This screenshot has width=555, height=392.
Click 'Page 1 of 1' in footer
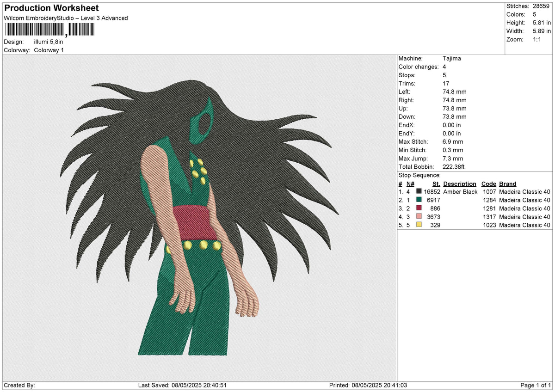(536, 385)
